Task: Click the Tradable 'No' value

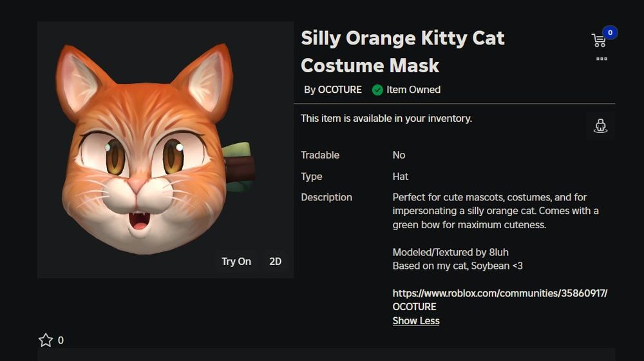Action: point(399,155)
